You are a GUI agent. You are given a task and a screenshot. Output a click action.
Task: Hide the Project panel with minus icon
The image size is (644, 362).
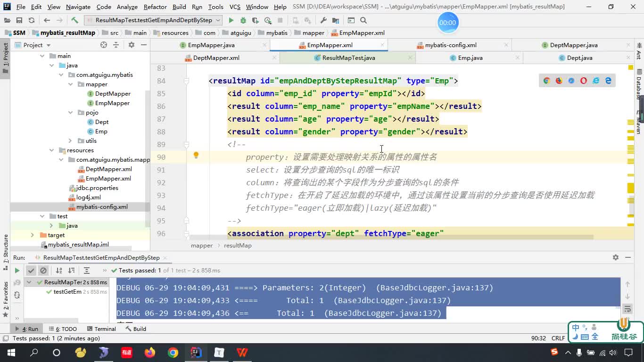pos(144,45)
